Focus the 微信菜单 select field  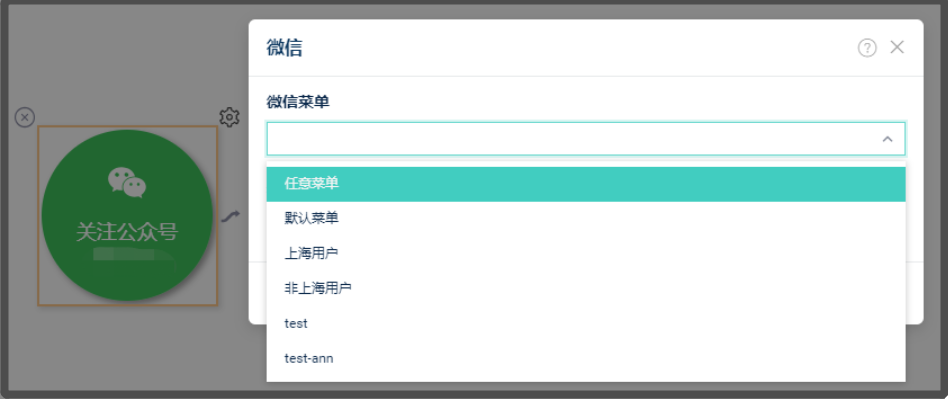pos(586,139)
